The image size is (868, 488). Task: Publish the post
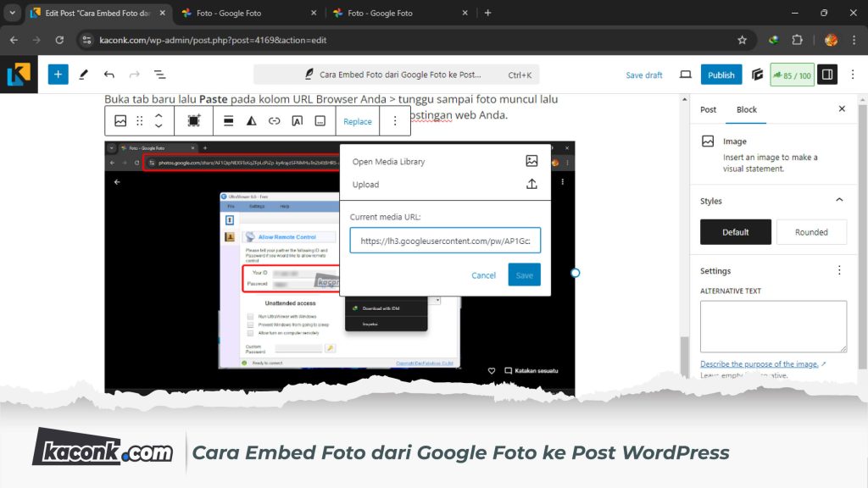721,75
